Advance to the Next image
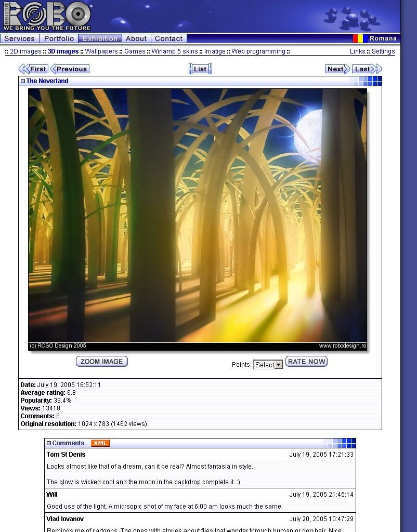417x532 pixels. point(337,69)
